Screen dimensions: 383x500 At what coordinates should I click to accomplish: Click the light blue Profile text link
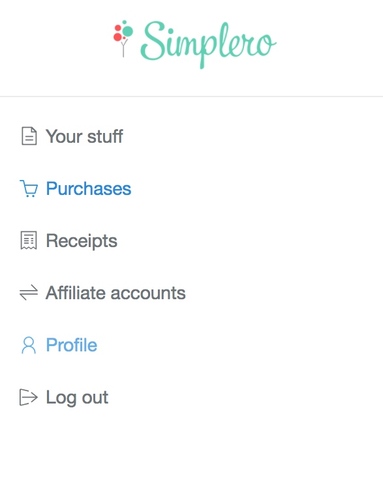72,345
